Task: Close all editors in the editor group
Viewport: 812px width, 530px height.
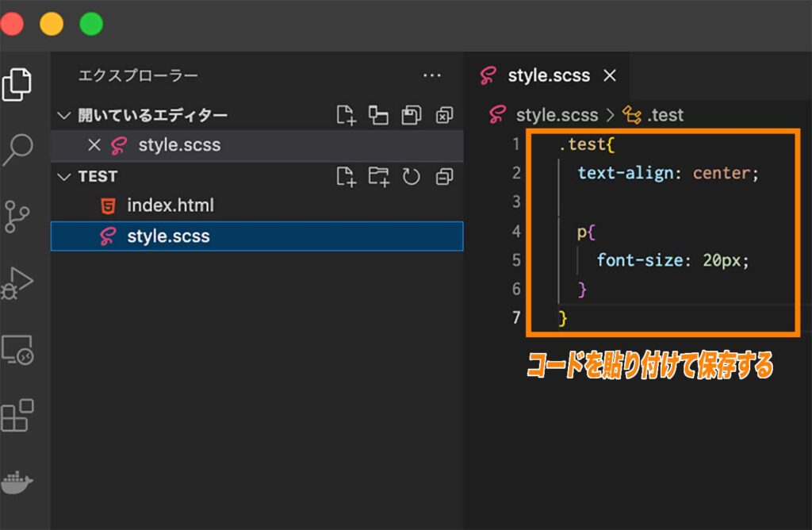Action: [x=443, y=115]
